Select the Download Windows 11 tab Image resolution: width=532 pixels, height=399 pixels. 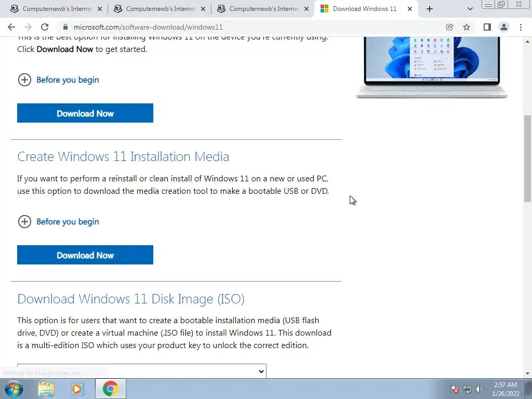pos(365,9)
